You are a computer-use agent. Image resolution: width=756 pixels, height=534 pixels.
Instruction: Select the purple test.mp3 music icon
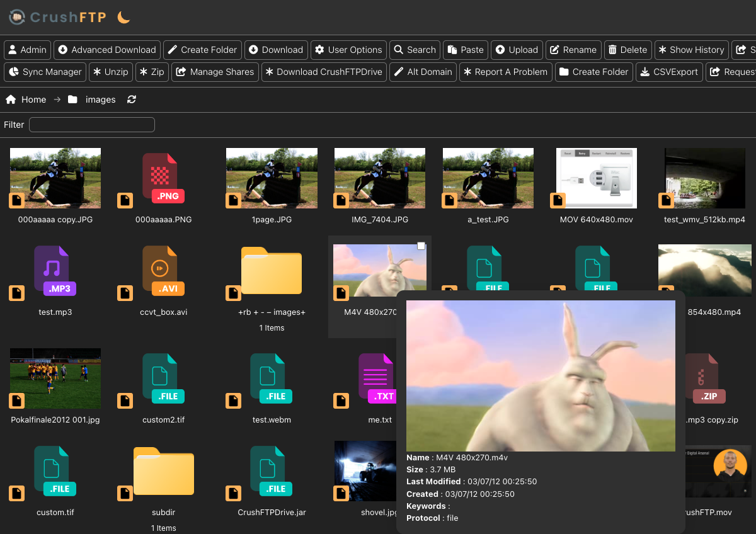pyautogui.click(x=55, y=271)
